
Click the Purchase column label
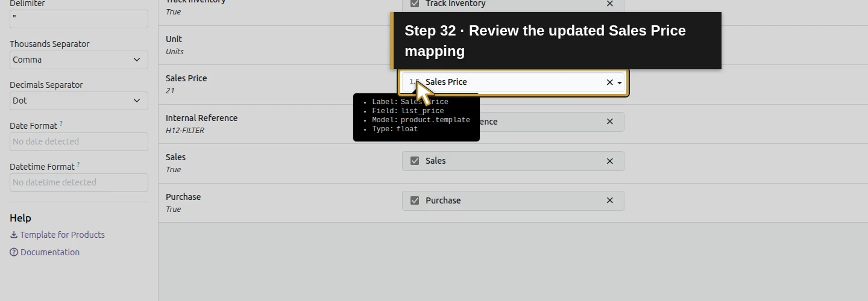[x=183, y=197]
